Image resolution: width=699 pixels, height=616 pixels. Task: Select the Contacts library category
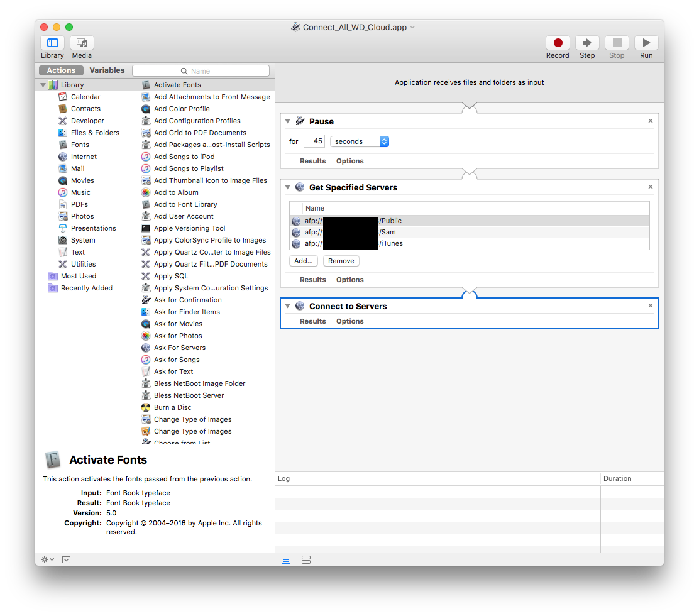[85, 109]
